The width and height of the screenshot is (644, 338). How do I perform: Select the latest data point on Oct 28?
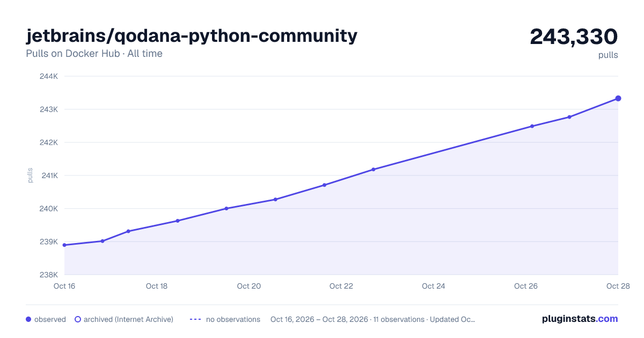point(618,98)
